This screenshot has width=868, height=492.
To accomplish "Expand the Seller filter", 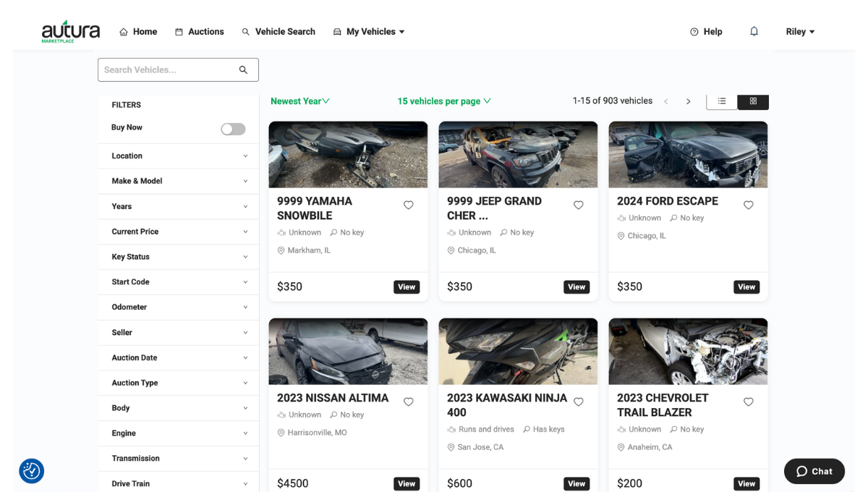I will [179, 333].
